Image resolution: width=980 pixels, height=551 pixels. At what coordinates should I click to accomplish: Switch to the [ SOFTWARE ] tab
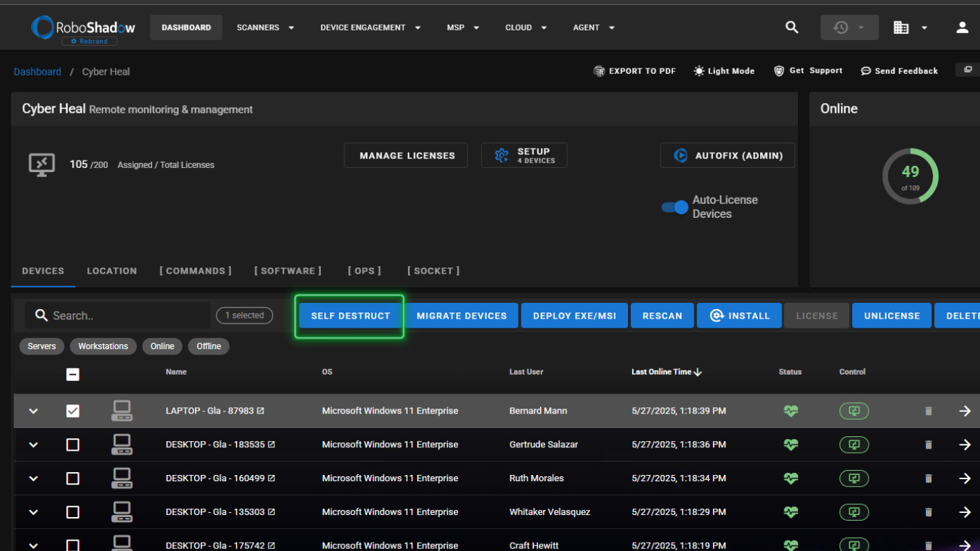coord(288,271)
